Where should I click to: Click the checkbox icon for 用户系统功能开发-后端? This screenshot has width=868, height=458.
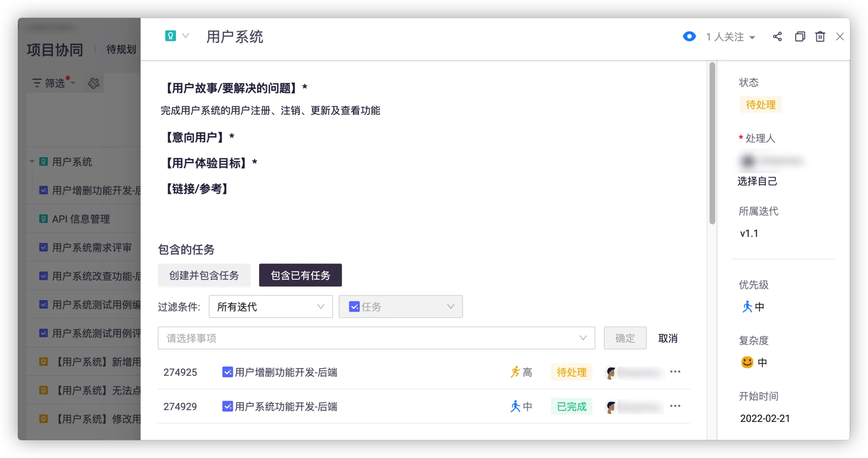tap(228, 406)
